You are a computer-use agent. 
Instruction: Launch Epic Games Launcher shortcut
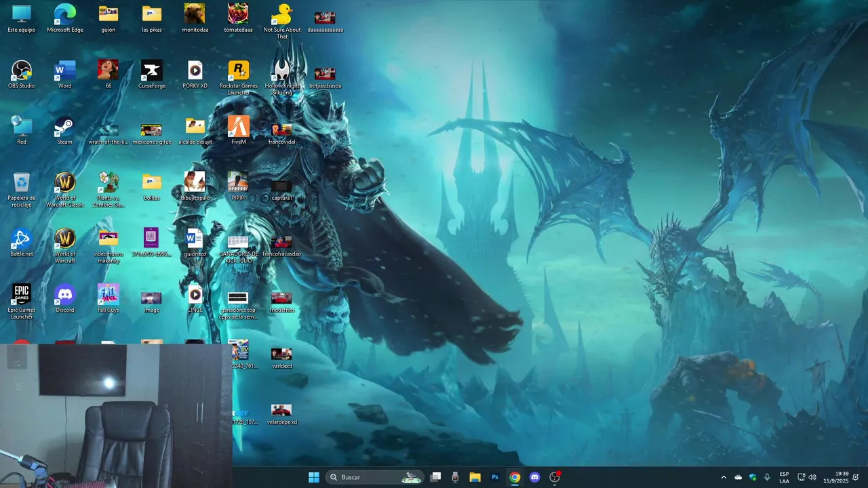click(22, 302)
